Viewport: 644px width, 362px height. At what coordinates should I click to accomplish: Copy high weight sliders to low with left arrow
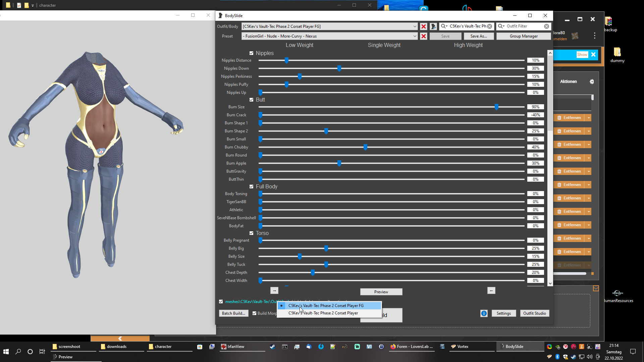pyautogui.click(x=491, y=291)
